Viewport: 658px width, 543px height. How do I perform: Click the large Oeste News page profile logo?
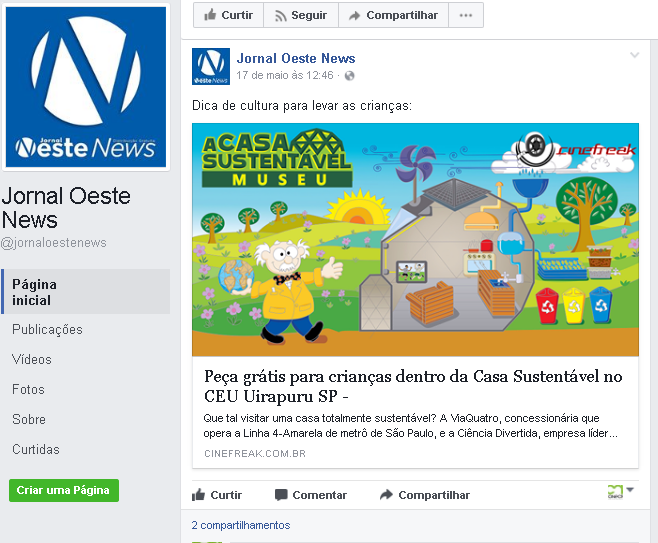click(86, 87)
